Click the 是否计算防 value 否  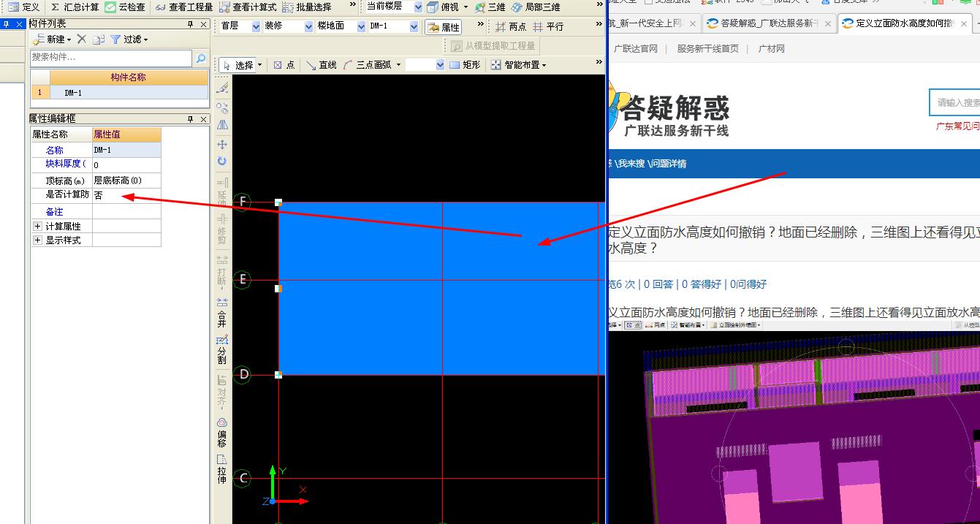(126, 195)
